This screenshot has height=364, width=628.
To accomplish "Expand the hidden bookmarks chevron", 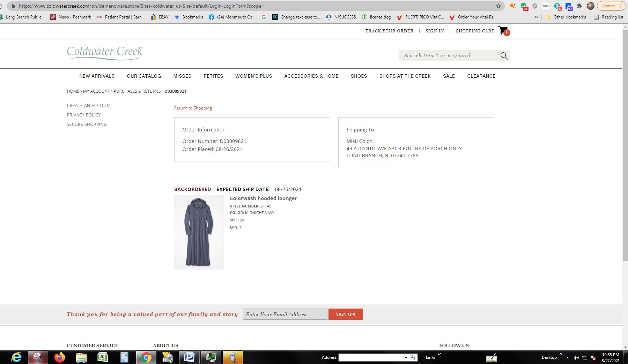I will point(536,17).
